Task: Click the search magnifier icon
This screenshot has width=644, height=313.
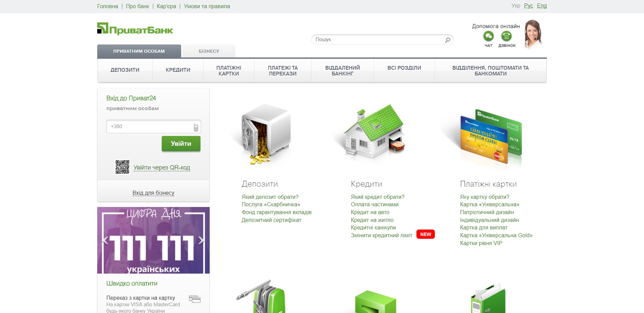Action: coord(448,40)
